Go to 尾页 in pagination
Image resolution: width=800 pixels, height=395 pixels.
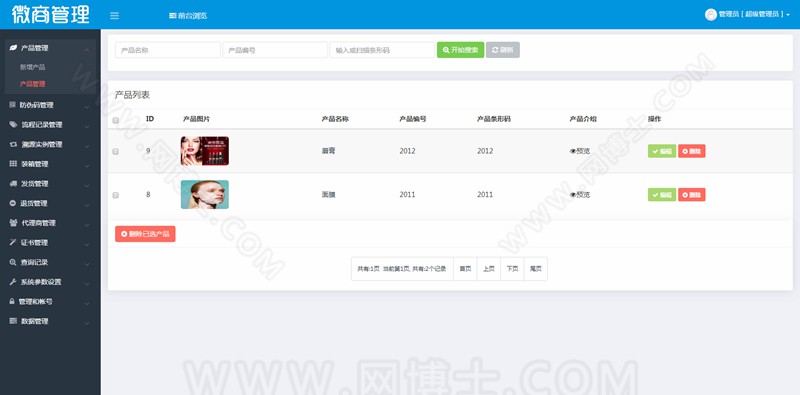coord(535,269)
